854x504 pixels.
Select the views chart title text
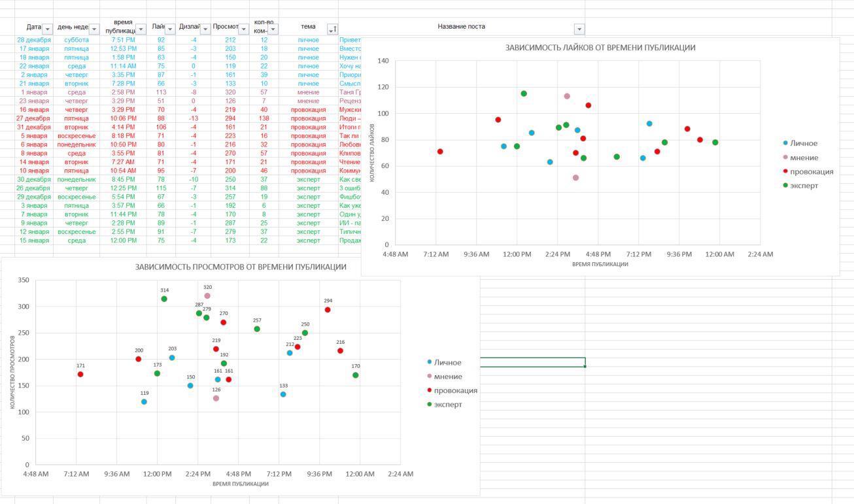tap(241, 267)
